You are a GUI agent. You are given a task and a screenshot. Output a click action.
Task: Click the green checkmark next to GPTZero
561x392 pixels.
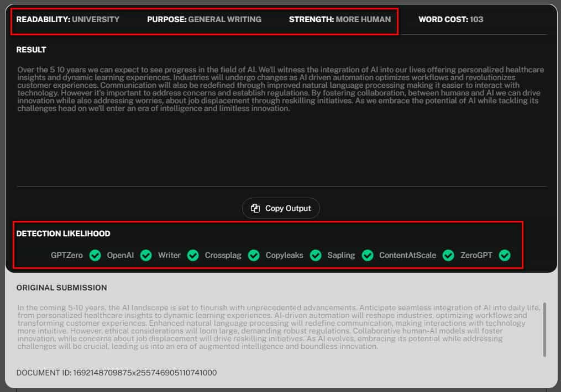pyautogui.click(x=95, y=255)
